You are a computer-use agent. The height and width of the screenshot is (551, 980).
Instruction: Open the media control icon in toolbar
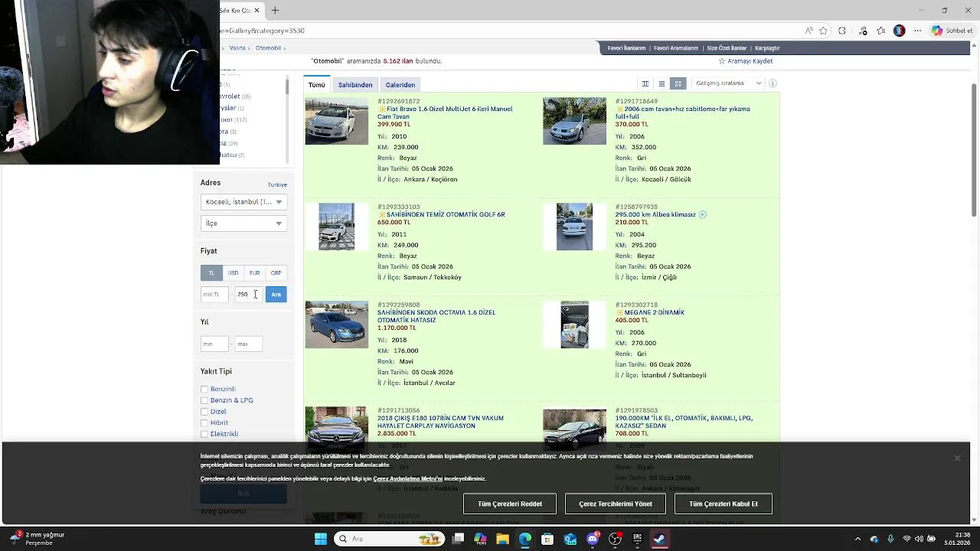(x=863, y=31)
